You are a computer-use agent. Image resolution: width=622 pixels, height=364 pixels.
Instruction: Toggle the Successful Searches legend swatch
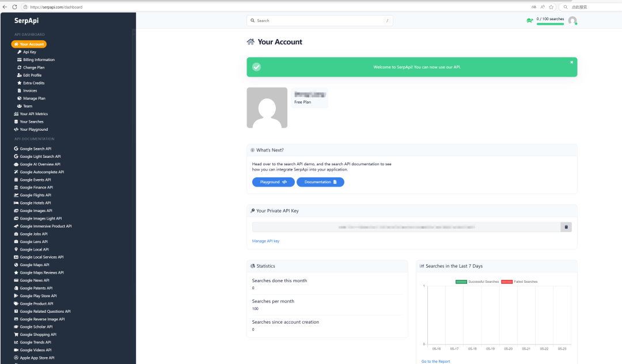tap(461, 282)
